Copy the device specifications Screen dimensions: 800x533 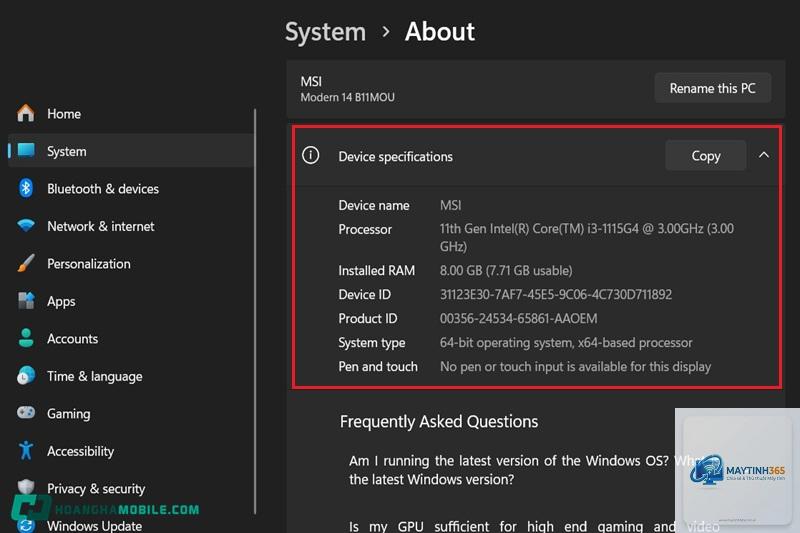(x=706, y=156)
